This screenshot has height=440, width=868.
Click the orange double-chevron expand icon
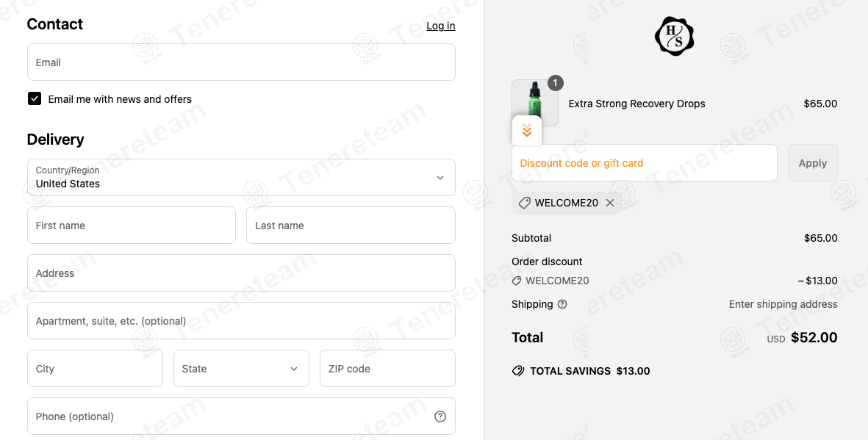[x=527, y=131]
